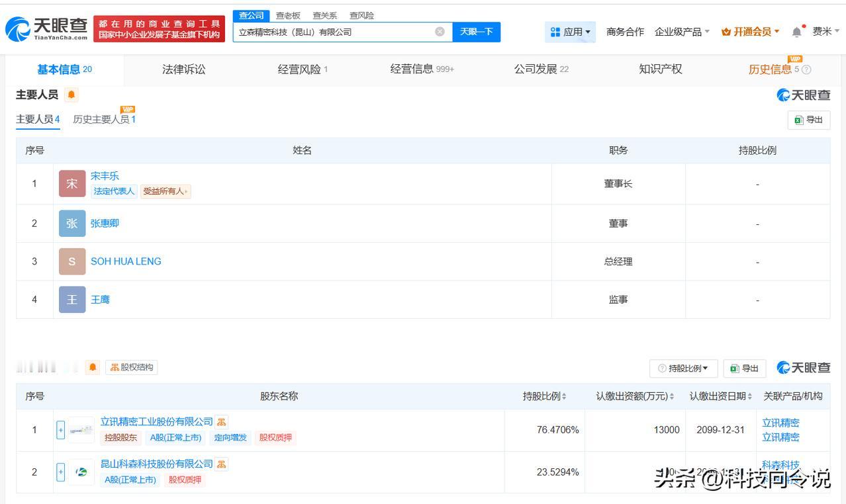
Task: Open the 应用 dropdown
Action: tap(571, 32)
